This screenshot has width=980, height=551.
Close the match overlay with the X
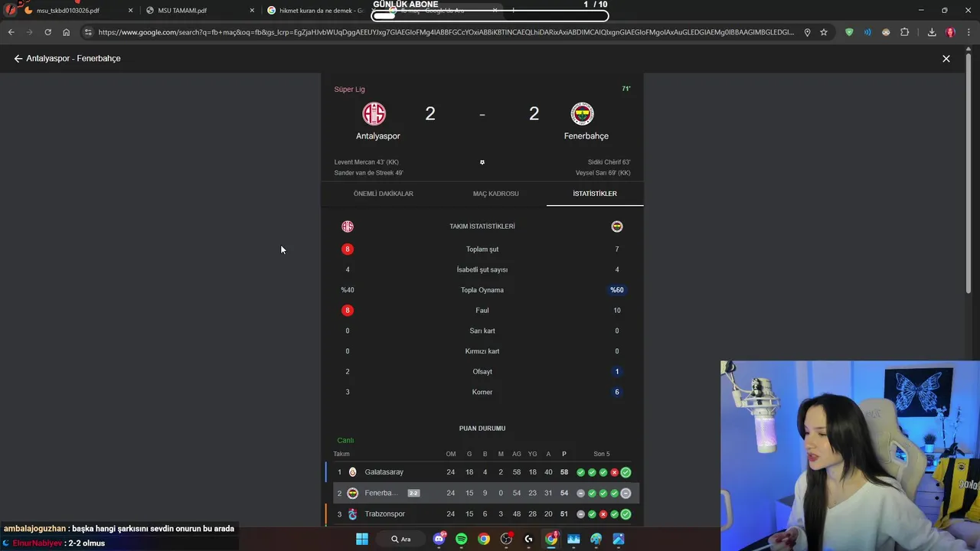click(946, 58)
